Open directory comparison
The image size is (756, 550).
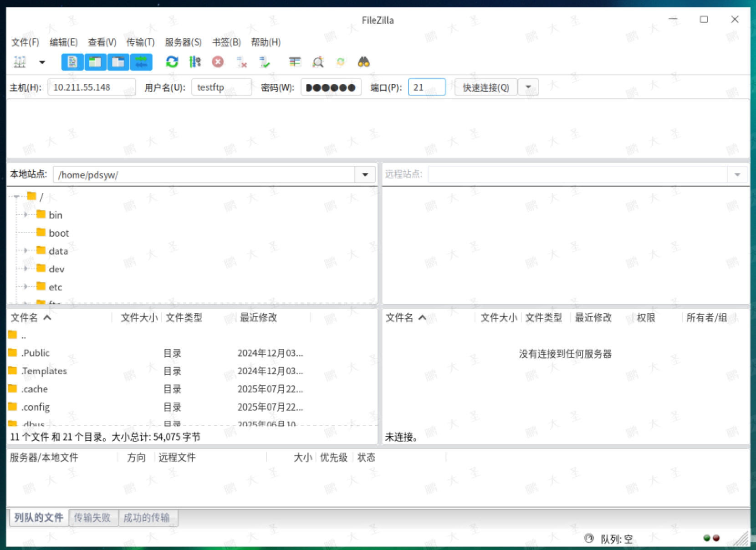295,62
